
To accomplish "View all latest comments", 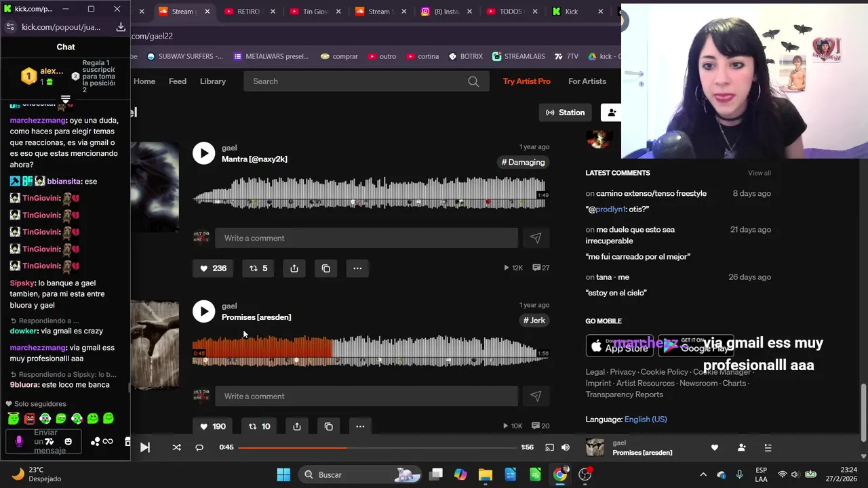I will tap(759, 173).
